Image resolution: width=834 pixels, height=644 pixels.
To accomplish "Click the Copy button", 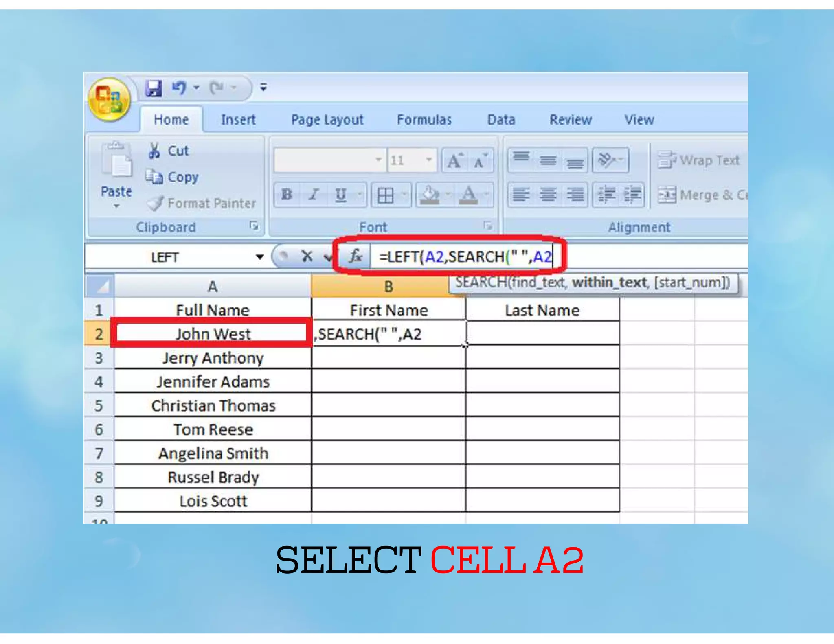I will pos(173,177).
